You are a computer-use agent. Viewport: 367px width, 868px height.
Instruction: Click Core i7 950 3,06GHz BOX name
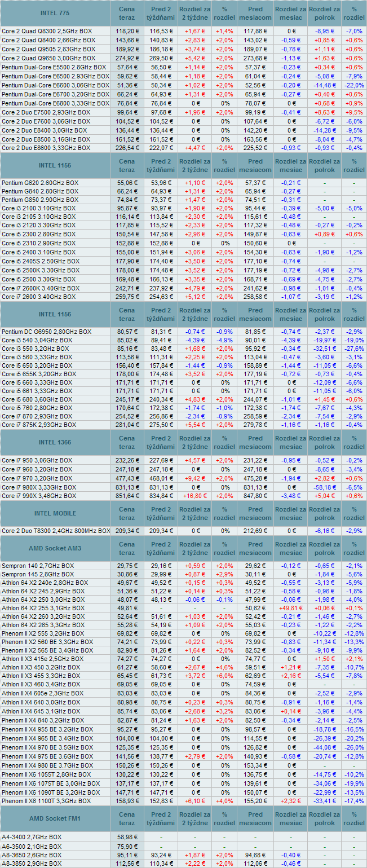point(37,461)
